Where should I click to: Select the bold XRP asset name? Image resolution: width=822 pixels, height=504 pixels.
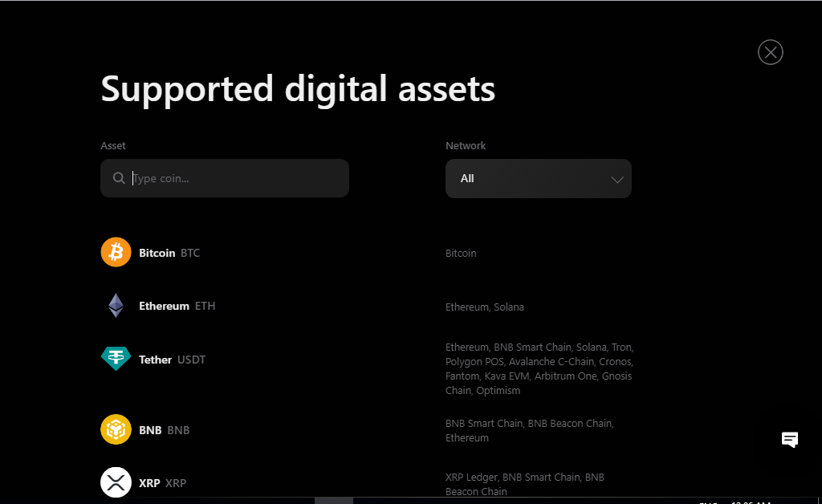point(149,483)
